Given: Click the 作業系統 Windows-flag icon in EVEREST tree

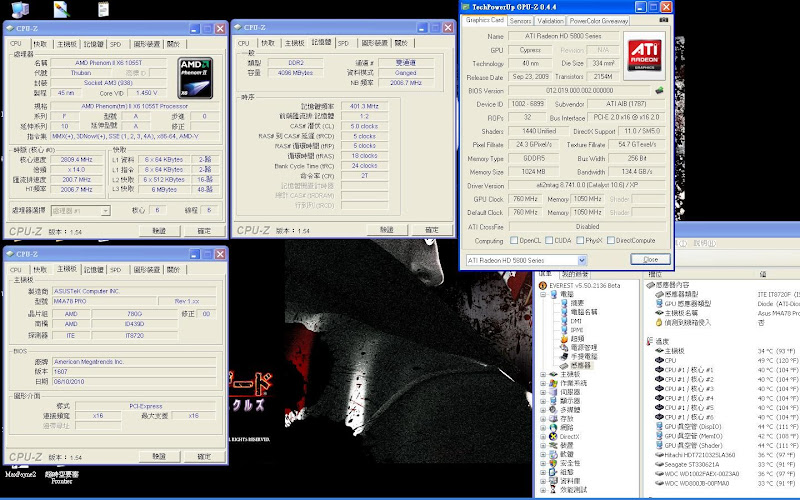Looking at the screenshot, I should [x=553, y=383].
